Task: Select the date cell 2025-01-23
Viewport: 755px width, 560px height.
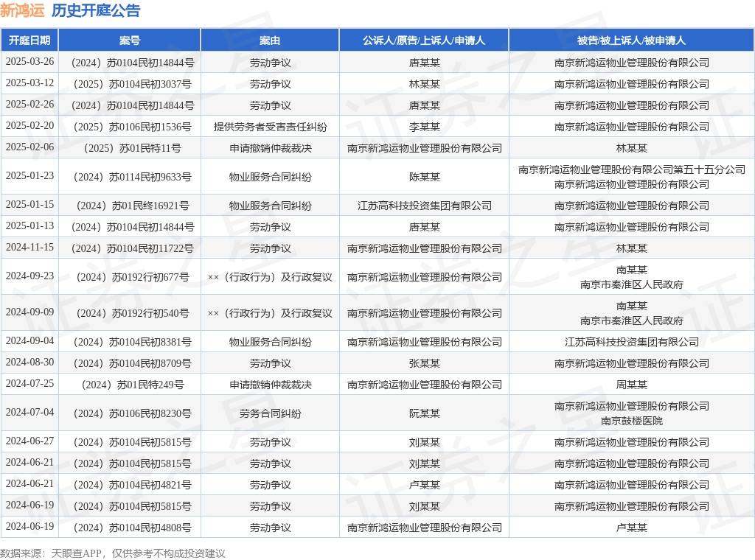Action: coord(29,175)
